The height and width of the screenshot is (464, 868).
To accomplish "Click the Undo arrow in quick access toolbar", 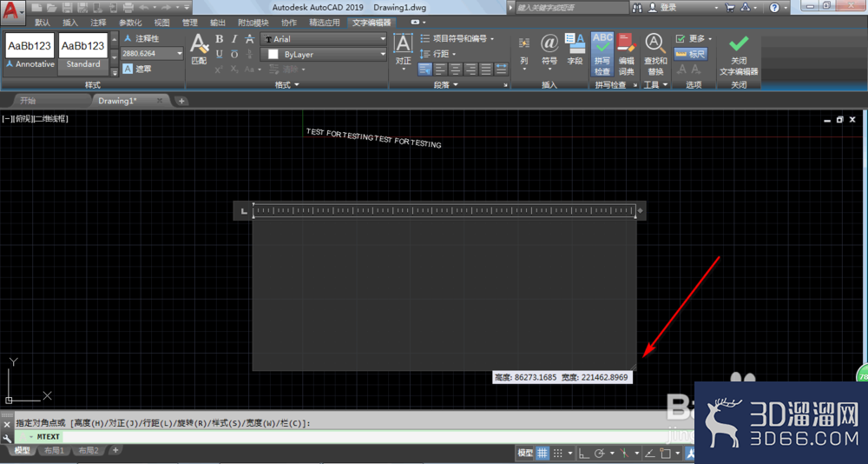I will 143,8.
